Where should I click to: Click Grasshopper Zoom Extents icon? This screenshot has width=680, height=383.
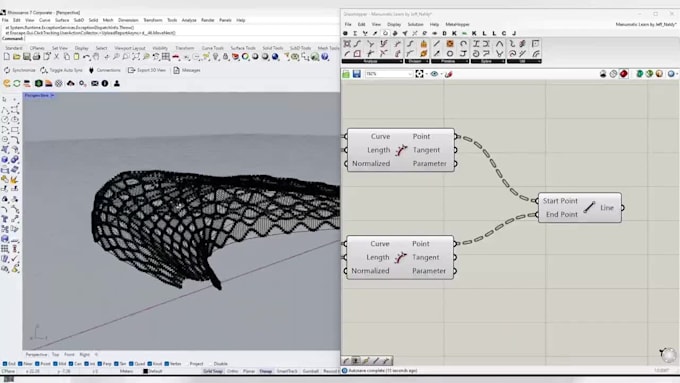[x=419, y=74]
